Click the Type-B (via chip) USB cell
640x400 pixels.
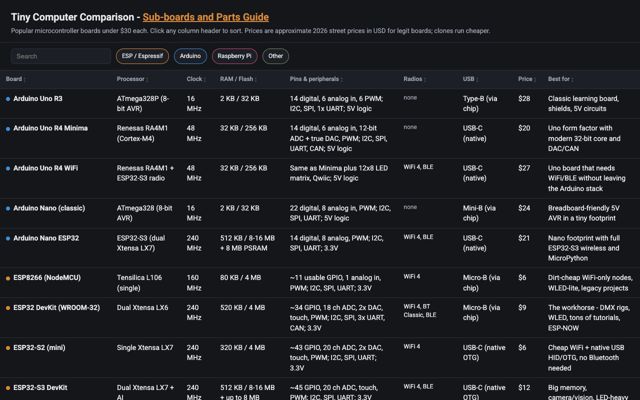[x=480, y=104]
